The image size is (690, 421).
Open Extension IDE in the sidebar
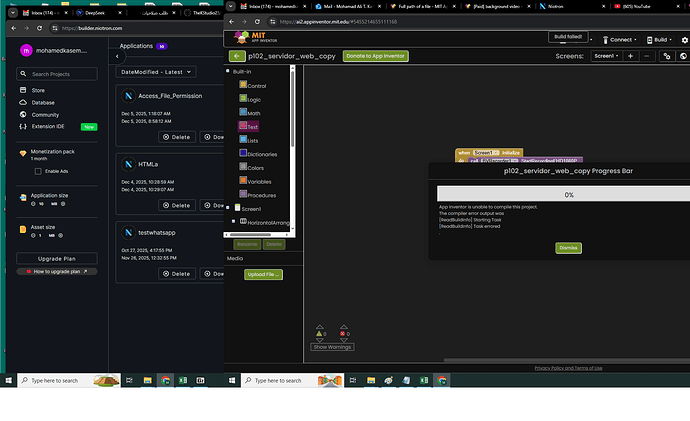pyautogui.click(x=50, y=127)
